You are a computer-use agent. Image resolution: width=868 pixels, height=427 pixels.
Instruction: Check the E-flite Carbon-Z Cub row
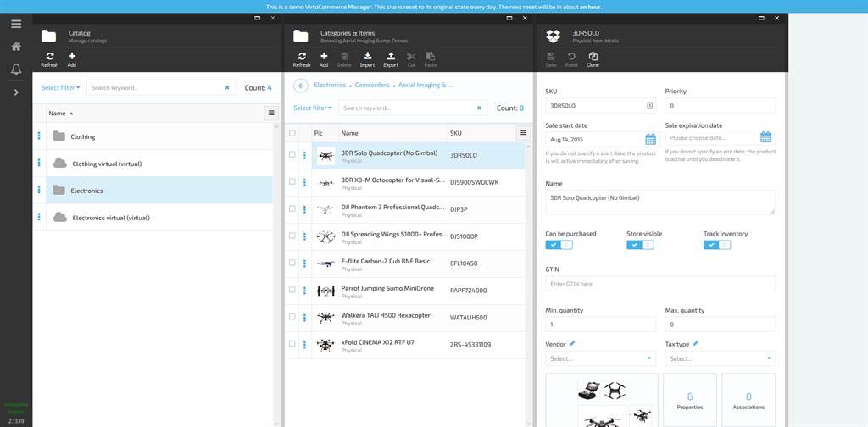click(x=292, y=263)
